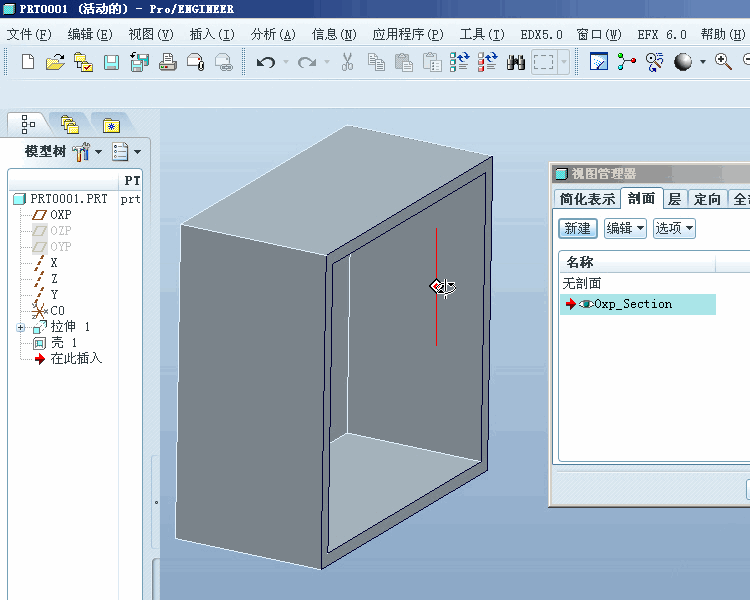Click the send as mail attachment icon

click(196, 62)
